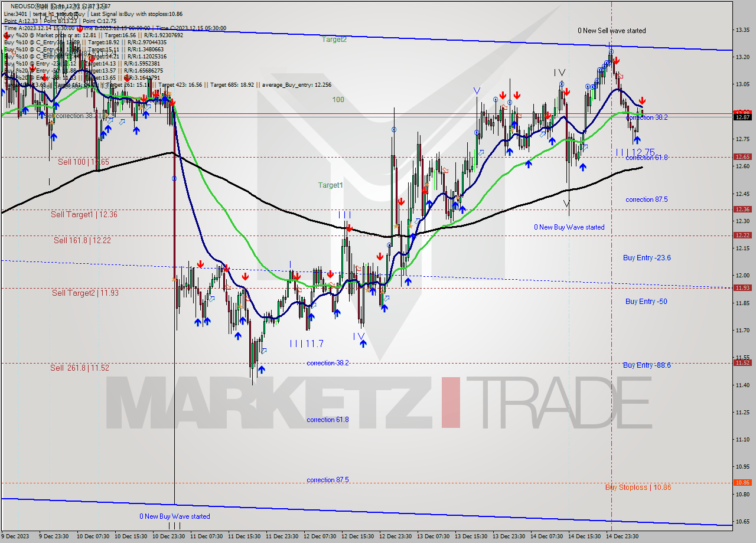The height and width of the screenshot is (543, 756).
Task: Click 'correction 38.2' label at bottom center chart
Action: tap(328, 364)
